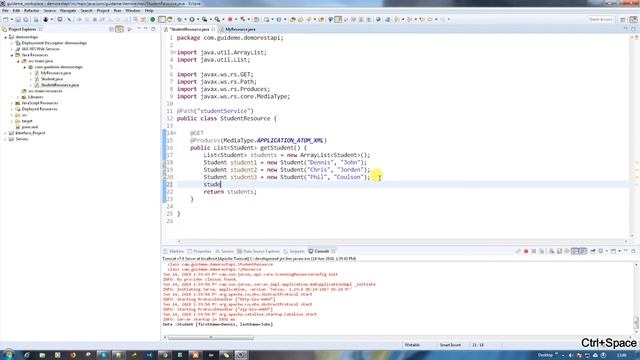
Task: Select Student.java in Project Explorer
Action: 52,79
